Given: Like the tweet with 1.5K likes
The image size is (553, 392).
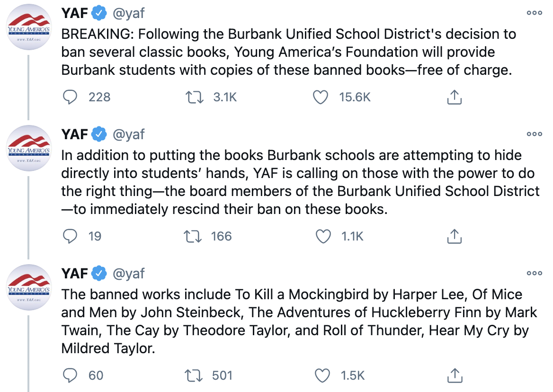Looking at the screenshot, I should (322, 375).
